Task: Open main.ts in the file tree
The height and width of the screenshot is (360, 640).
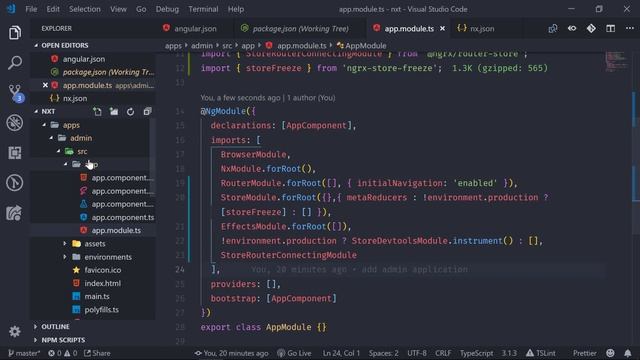Action: coord(96,296)
